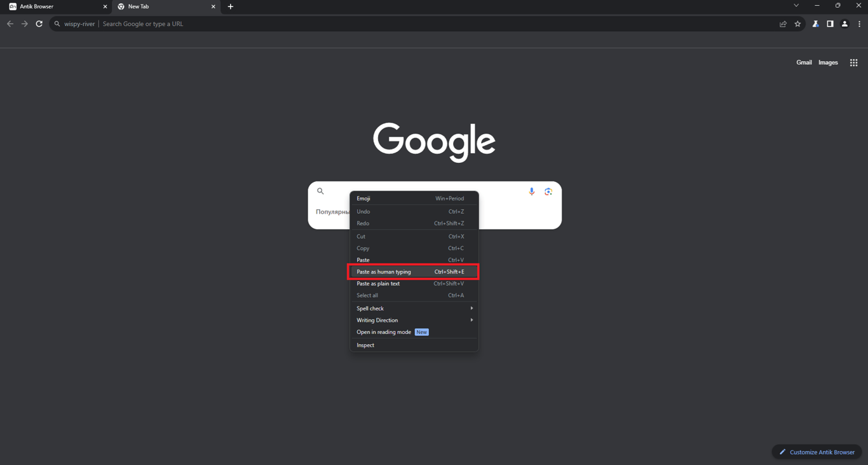Minimize the browser window
868x465 pixels.
[x=817, y=6]
